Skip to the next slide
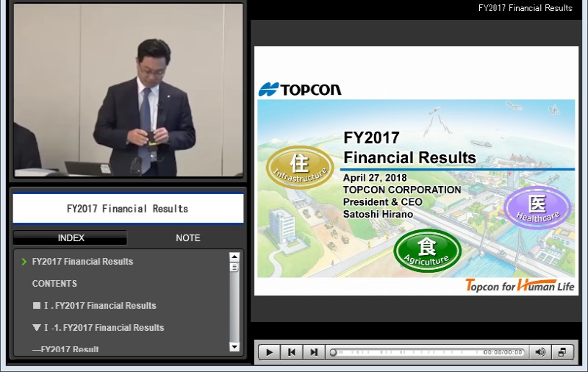Viewport: 588px width, 372px height. [x=314, y=352]
